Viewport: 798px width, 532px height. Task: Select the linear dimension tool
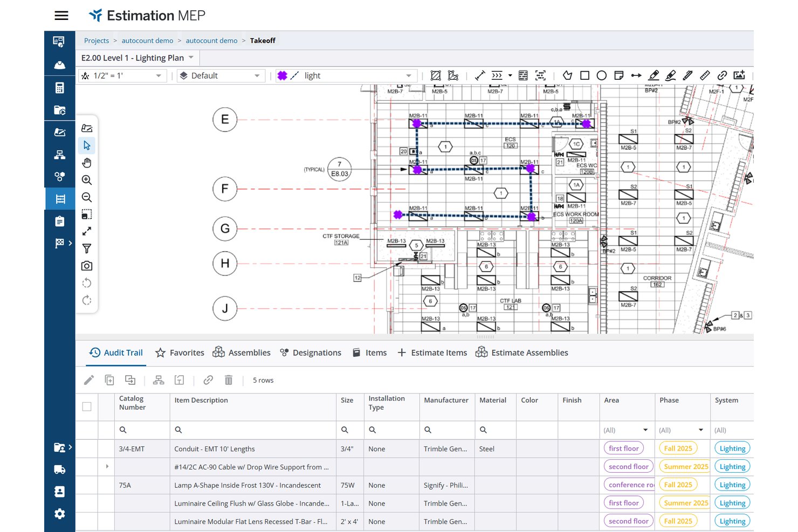point(480,75)
